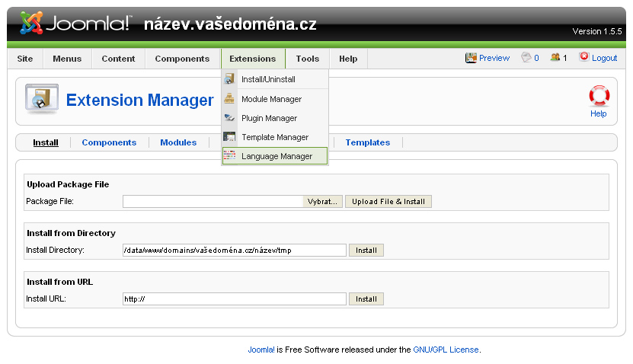633x364 pixels.
Task: Click the Help lifebuoy icon
Action: [x=599, y=96]
